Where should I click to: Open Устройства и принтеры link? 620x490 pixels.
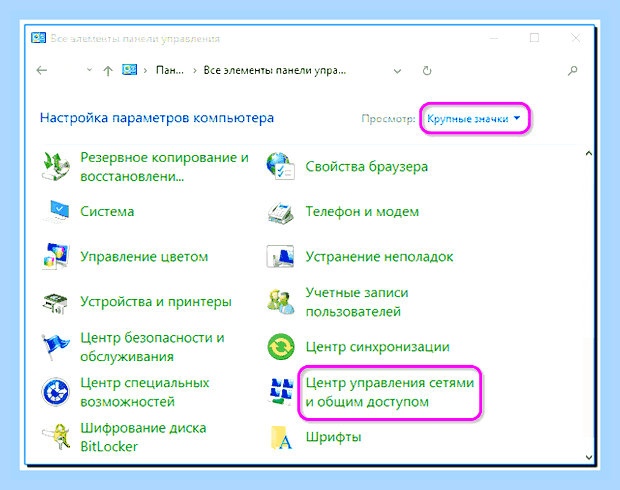pyautogui.click(x=156, y=302)
